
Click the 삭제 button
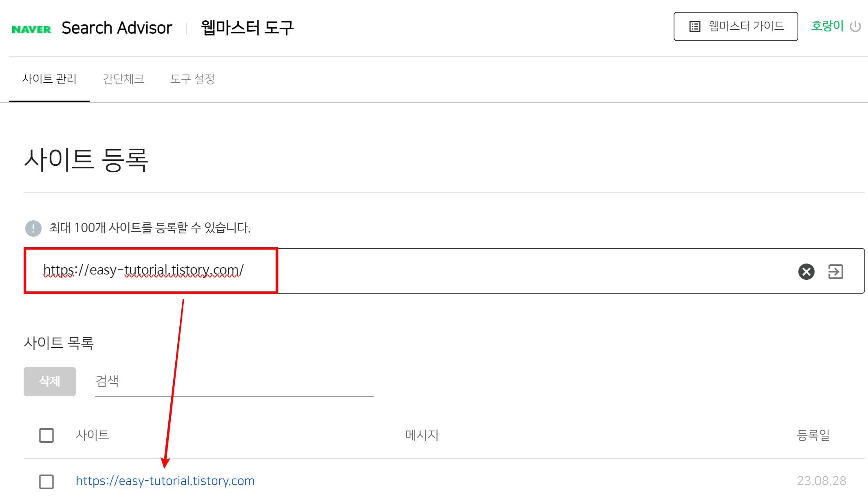point(49,381)
